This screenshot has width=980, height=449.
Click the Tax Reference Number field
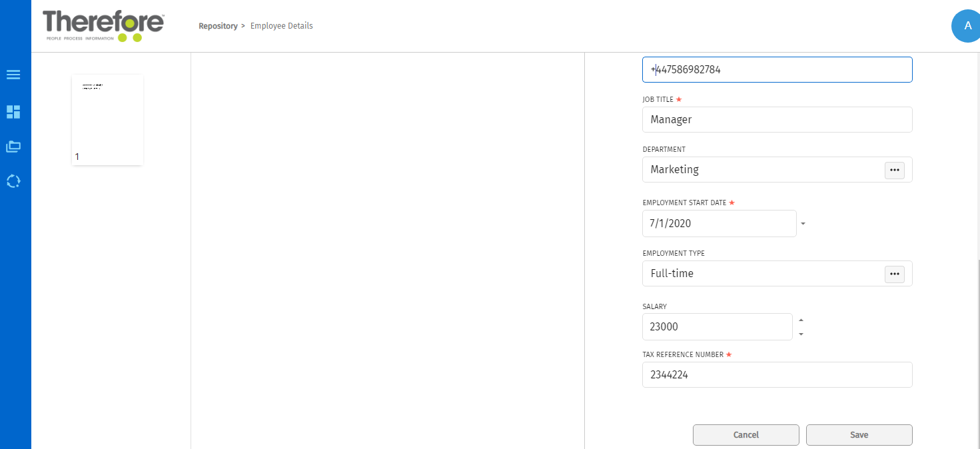pyautogui.click(x=777, y=374)
